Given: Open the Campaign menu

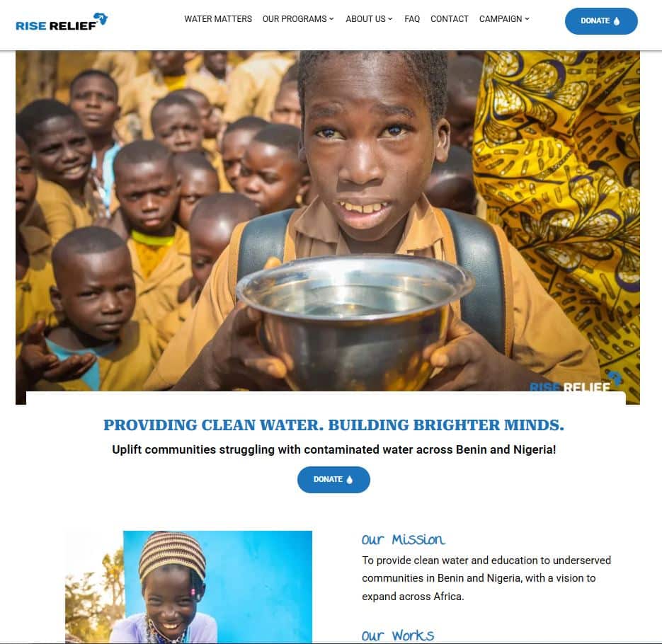Looking at the screenshot, I should [x=504, y=19].
